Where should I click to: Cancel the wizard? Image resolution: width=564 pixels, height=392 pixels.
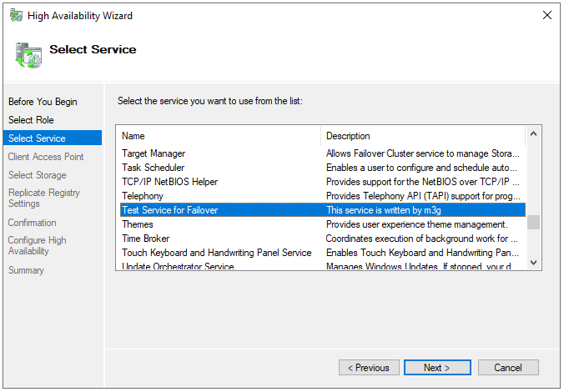[508, 367]
